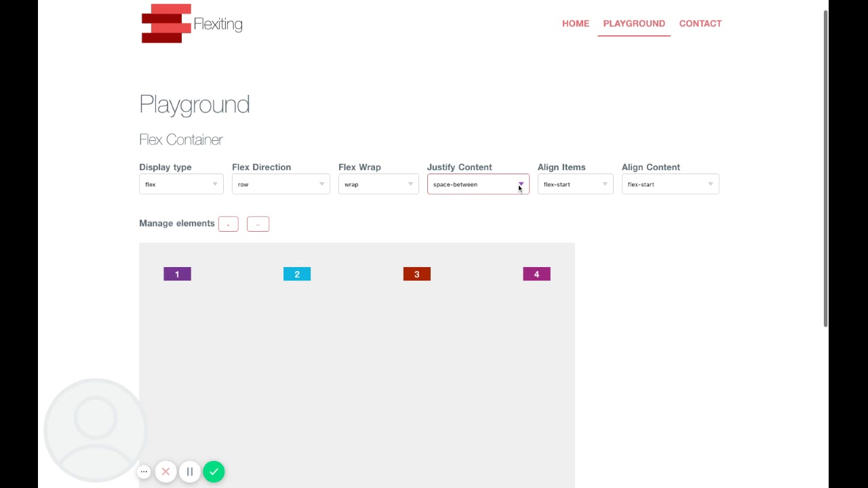This screenshot has width=868, height=488.
Task: Open the Justify Content dropdown
Action: [478, 184]
